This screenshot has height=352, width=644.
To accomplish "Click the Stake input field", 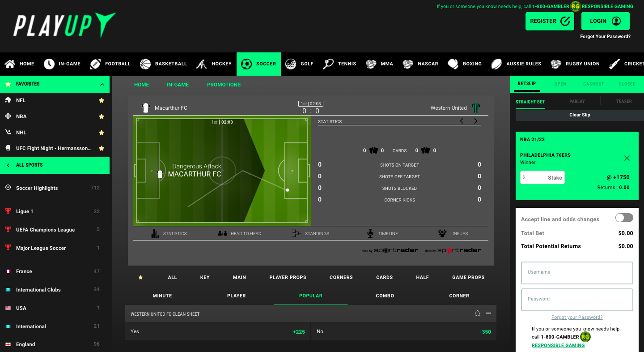I will click(542, 177).
